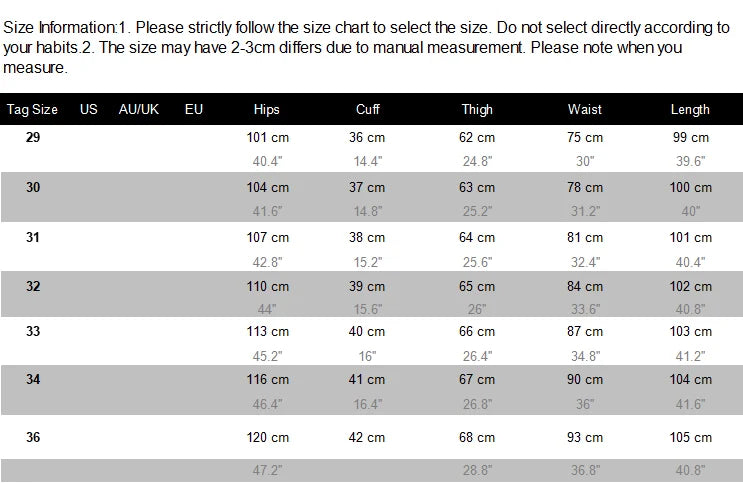Select tag size 33 row label

click(x=33, y=331)
